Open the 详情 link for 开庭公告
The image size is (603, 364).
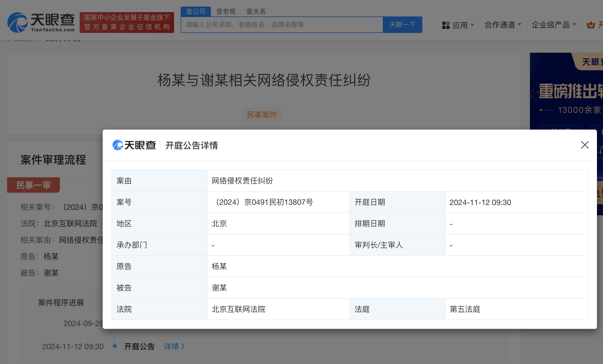click(171, 346)
